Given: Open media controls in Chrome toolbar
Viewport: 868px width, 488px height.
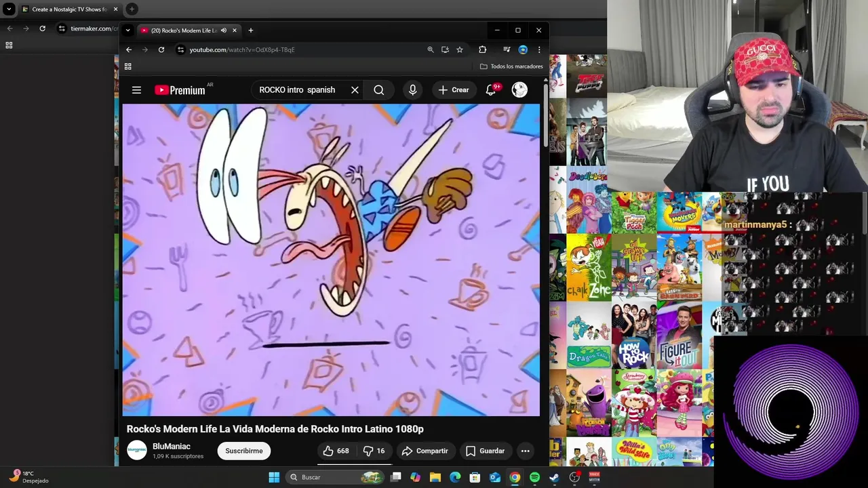Looking at the screenshot, I should click(x=507, y=49).
